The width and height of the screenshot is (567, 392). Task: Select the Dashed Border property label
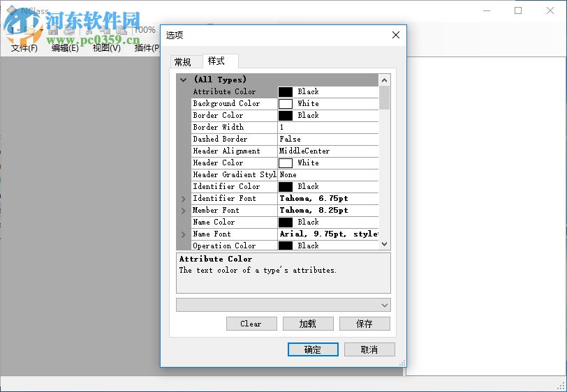(220, 139)
